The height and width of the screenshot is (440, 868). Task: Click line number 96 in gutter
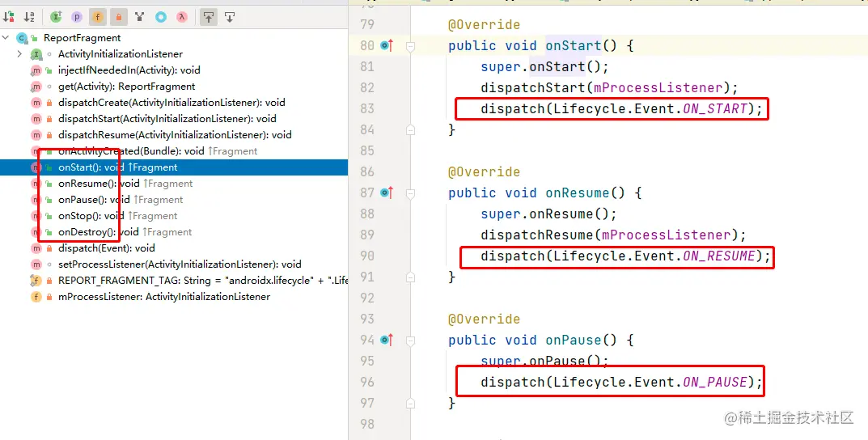[x=367, y=382]
